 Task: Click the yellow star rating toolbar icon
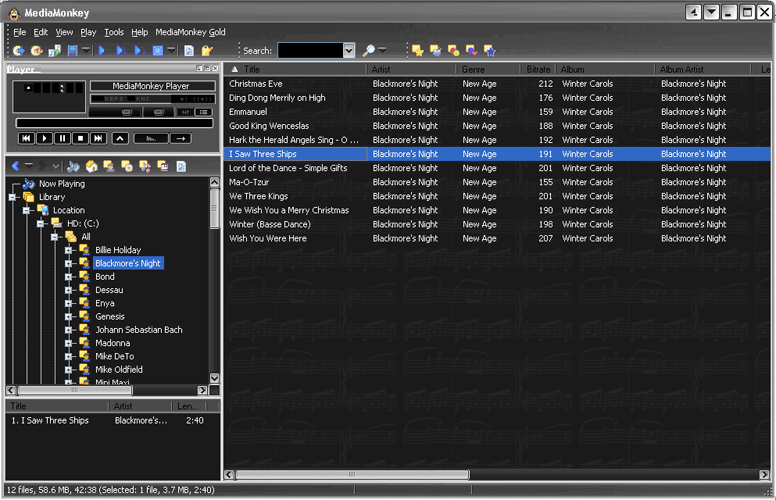point(418,50)
